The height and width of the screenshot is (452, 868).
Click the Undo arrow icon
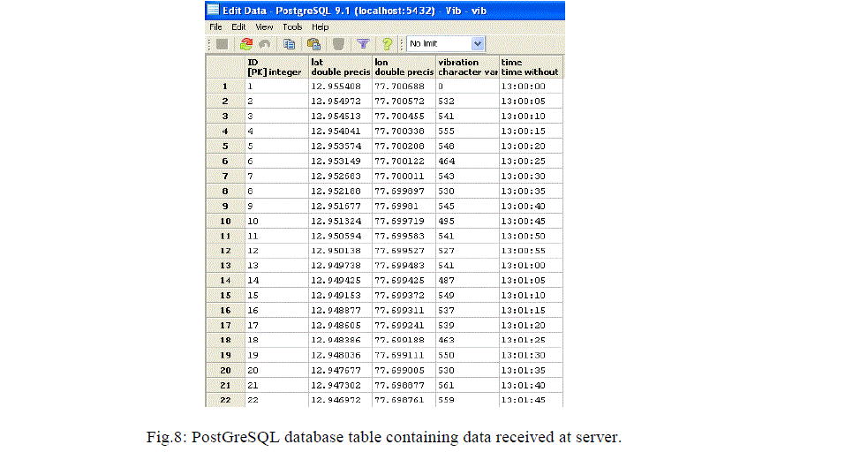pos(264,43)
